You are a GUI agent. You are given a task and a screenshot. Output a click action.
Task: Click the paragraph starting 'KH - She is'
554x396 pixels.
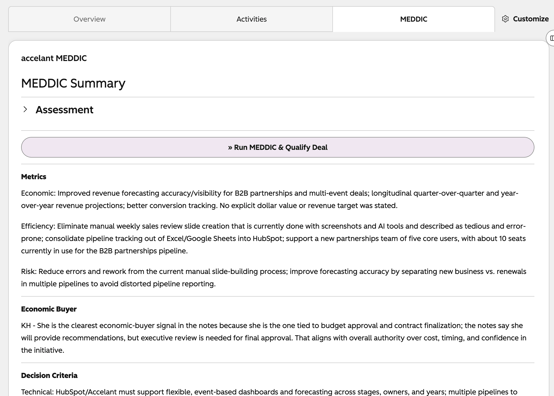273,338
